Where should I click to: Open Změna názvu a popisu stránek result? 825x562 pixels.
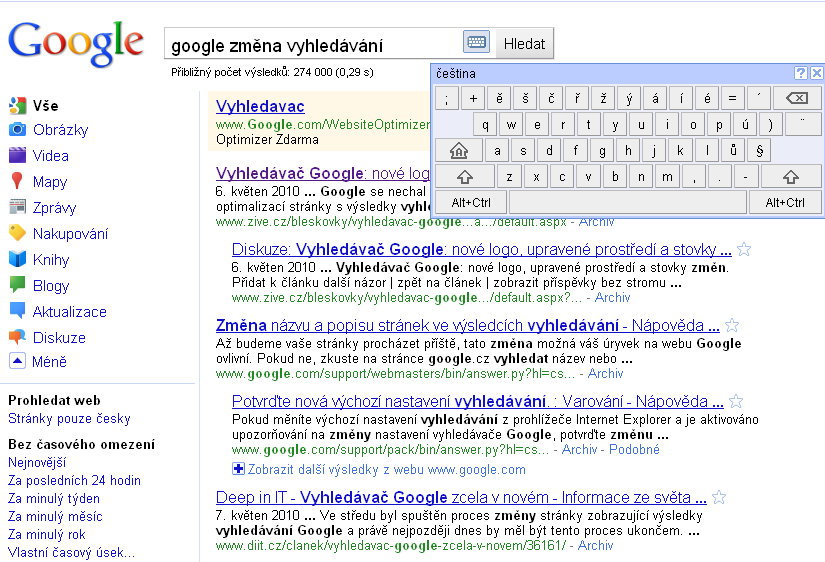pyautogui.click(x=468, y=326)
